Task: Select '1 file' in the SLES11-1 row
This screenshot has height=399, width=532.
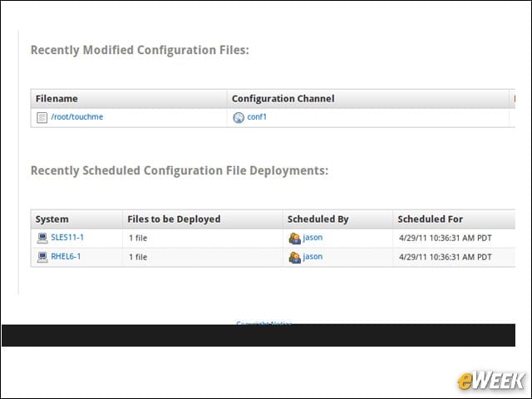Action: (x=138, y=239)
